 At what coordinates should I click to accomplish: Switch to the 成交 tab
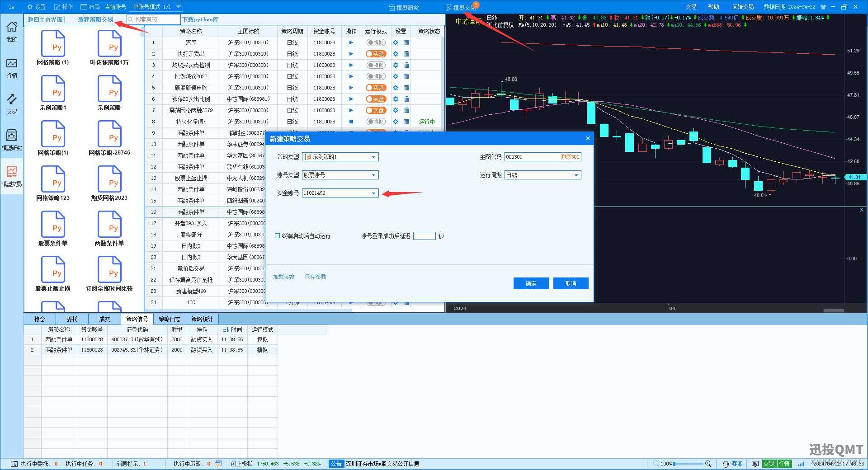tap(105, 319)
